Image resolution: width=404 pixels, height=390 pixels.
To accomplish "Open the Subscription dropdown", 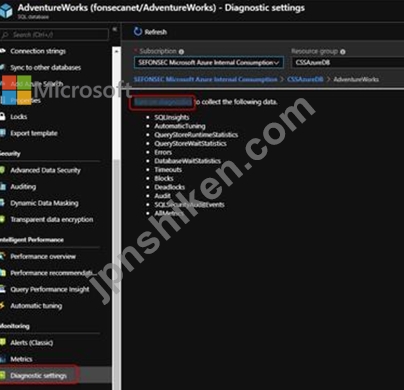I will pyautogui.click(x=209, y=62).
